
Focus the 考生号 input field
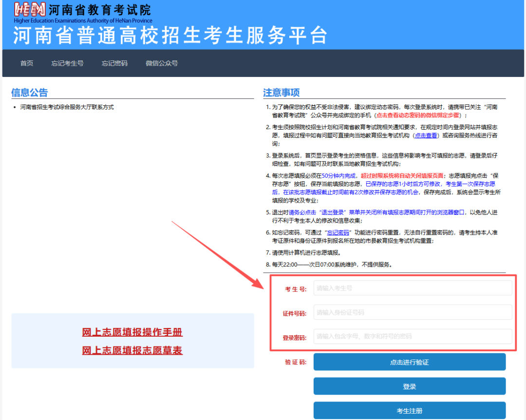click(413, 288)
